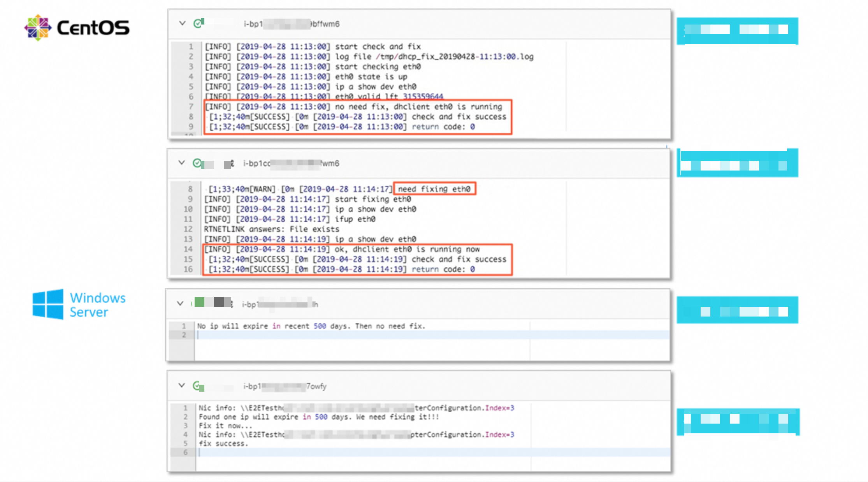
Task: Collapse the i-bp1...7owfy instance panel
Action: (181, 385)
